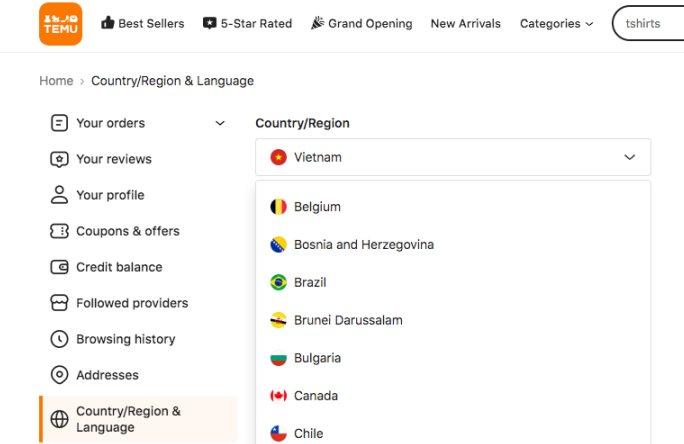This screenshot has width=684, height=444.
Task: Click the Your reviews star icon
Action: tap(59, 159)
